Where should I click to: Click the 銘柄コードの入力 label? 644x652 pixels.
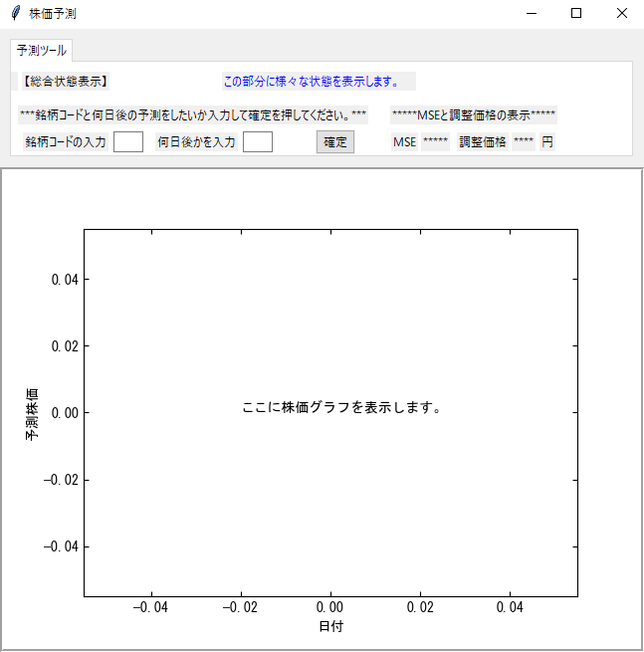point(66,142)
